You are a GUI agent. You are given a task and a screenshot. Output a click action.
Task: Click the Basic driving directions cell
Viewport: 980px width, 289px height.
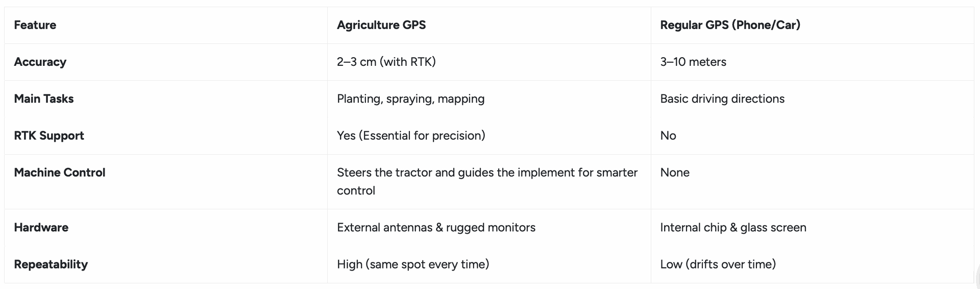coord(722,99)
